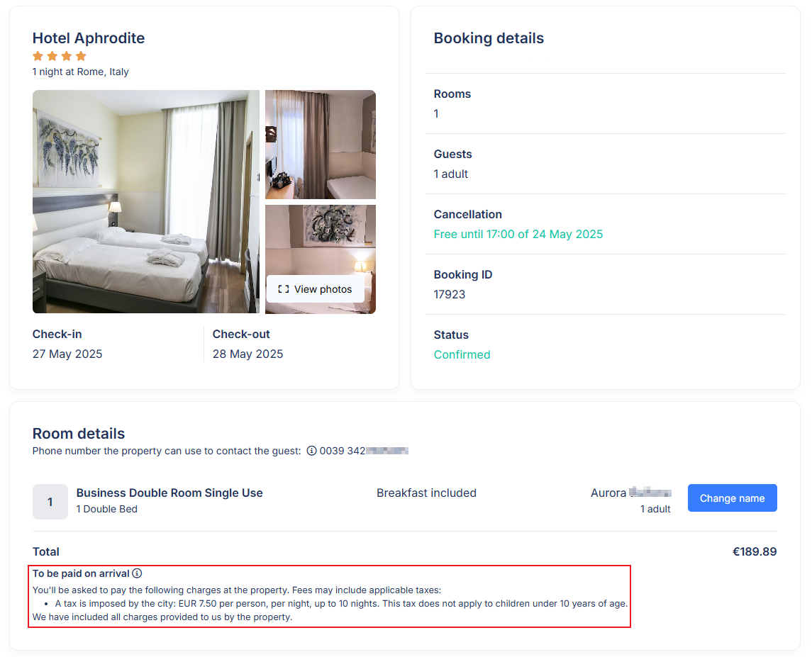Image resolution: width=812 pixels, height=657 pixels.
Task: Click the hotel's four-star rating
Action: coord(59,56)
